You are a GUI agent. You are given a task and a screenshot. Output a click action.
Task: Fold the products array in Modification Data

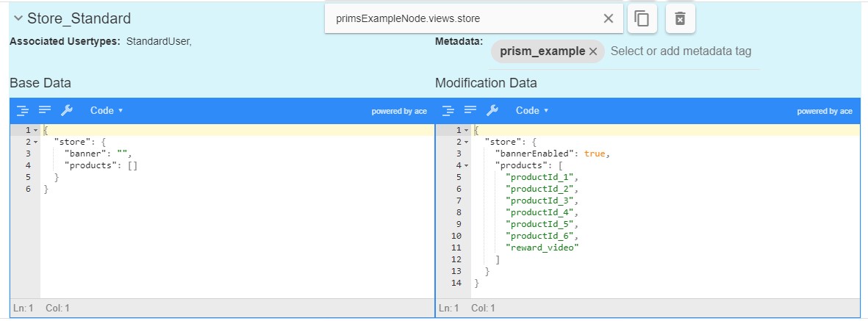click(467, 165)
